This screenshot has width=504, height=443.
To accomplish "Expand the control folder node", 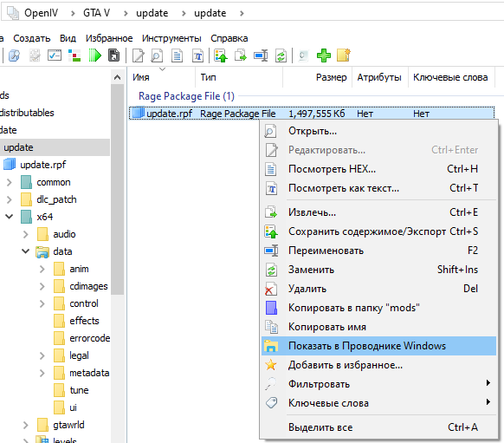I will (42, 303).
